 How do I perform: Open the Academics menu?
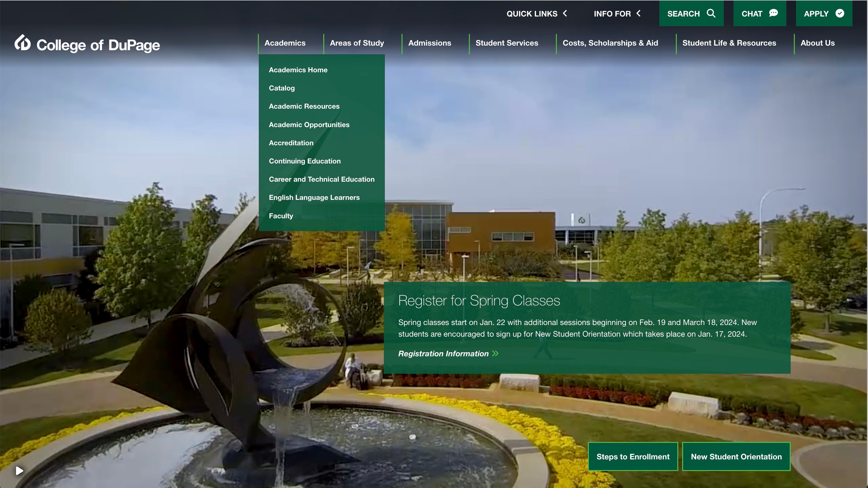tap(285, 43)
